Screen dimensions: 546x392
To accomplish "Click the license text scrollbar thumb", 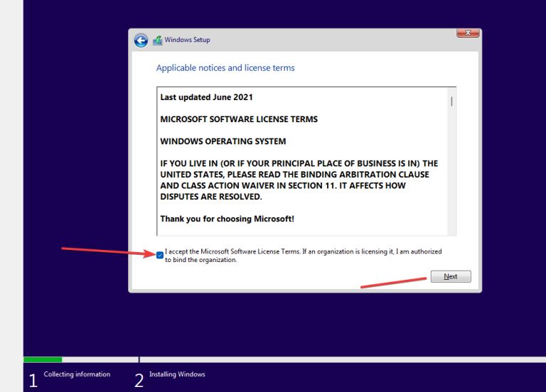I will [x=451, y=102].
